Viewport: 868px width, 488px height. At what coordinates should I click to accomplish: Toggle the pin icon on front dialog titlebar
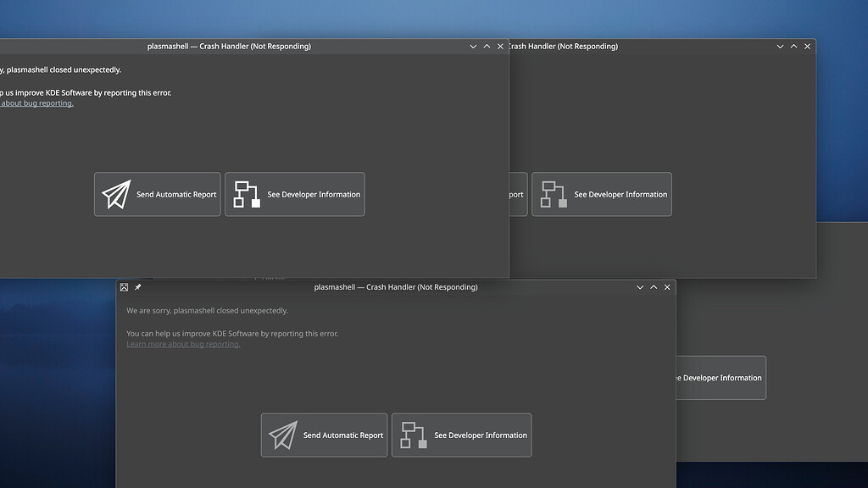pos(137,286)
